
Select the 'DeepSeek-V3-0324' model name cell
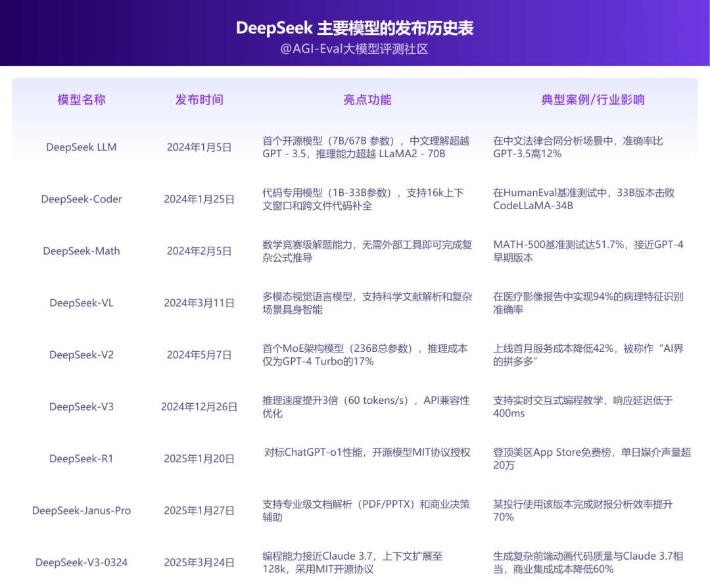click(x=82, y=562)
